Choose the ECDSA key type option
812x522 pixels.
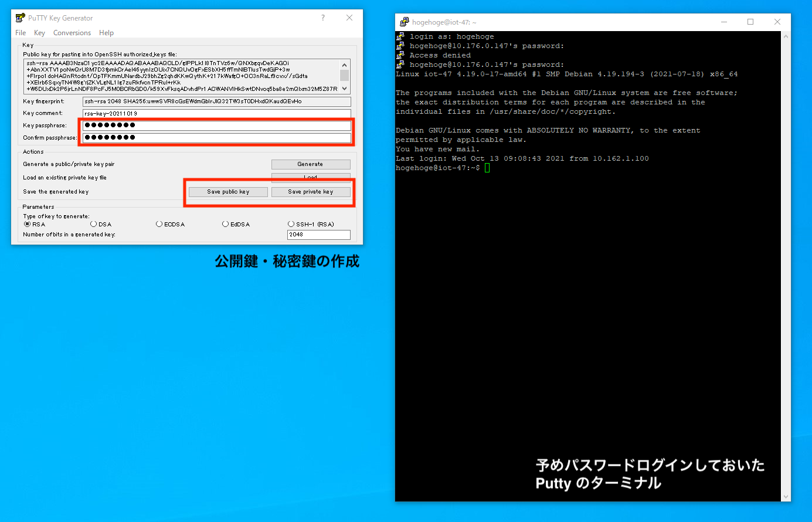click(x=159, y=224)
